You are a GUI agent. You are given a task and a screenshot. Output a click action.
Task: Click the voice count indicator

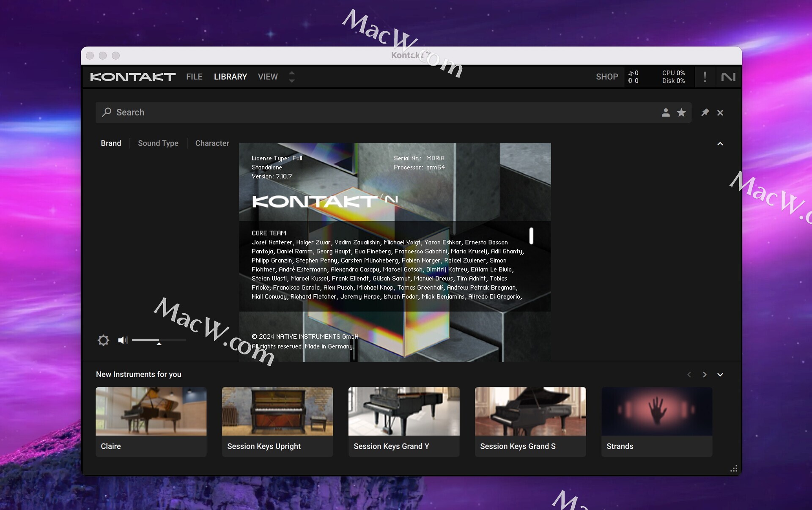(x=633, y=73)
